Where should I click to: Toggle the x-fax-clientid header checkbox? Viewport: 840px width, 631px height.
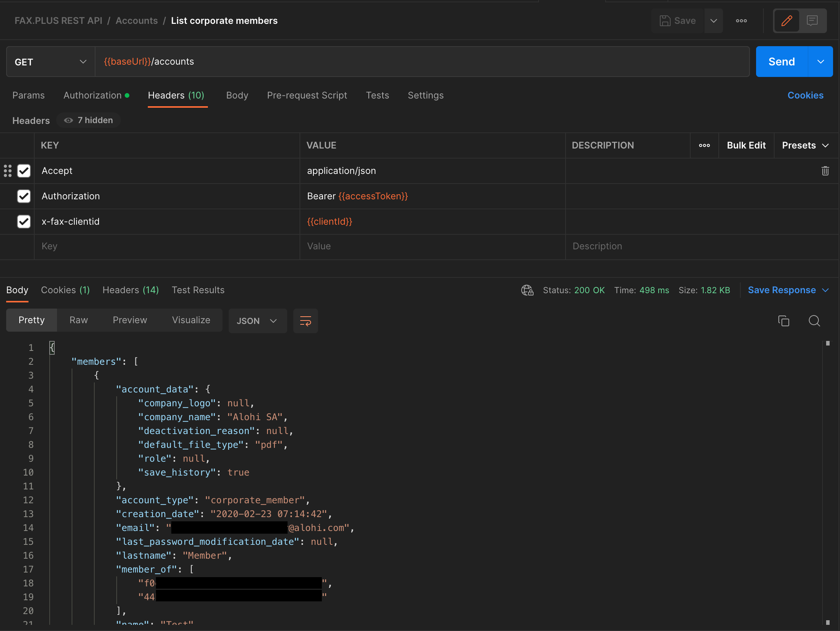(24, 222)
